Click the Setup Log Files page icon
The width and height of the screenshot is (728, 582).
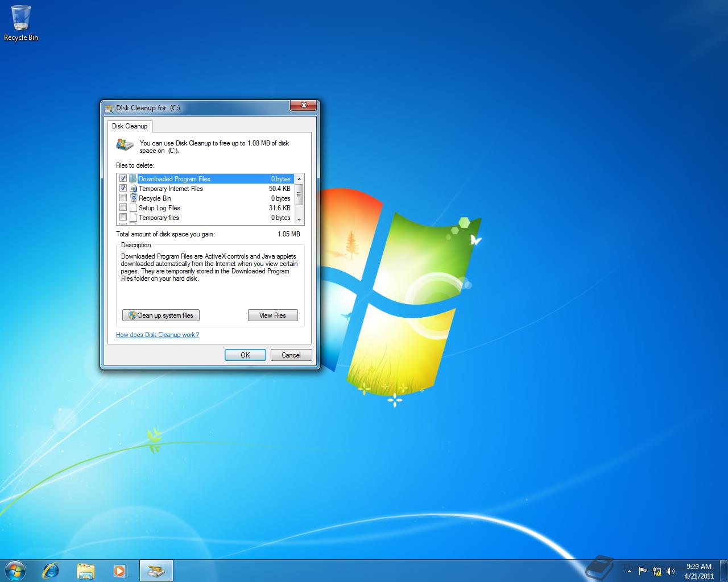point(133,207)
